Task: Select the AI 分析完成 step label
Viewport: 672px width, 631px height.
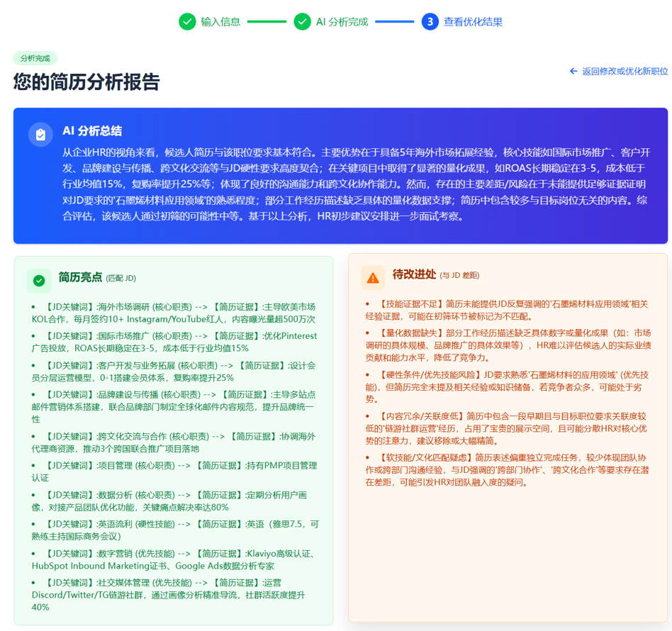Action: click(x=342, y=22)
